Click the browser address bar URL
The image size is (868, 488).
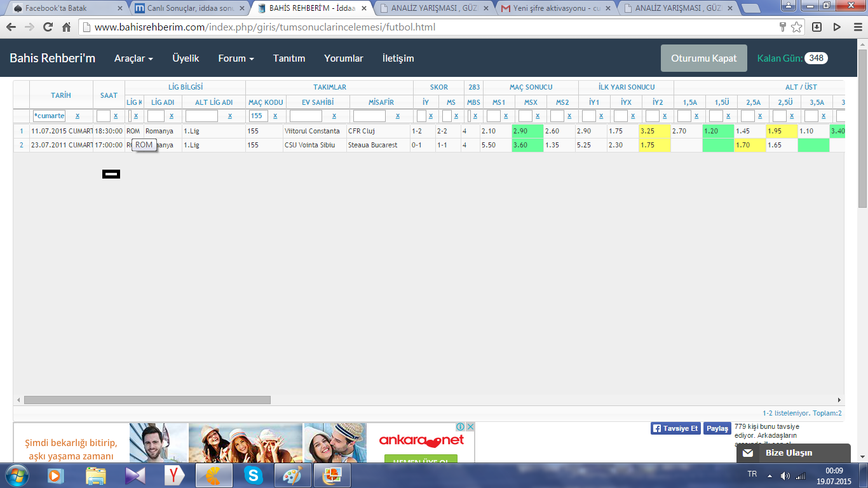click(x=265, y=27)
